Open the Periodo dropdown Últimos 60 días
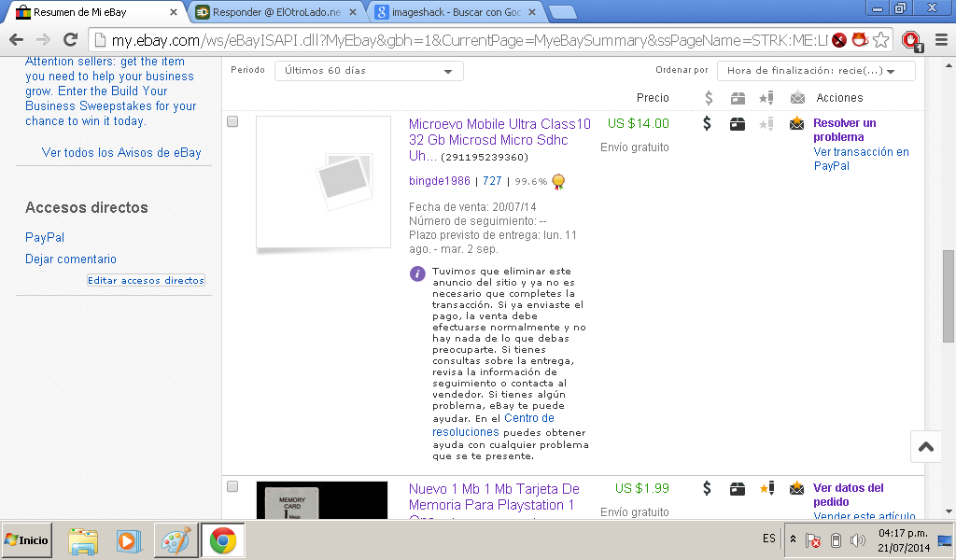The image size is (956, 560). click(x=369, y=71)
